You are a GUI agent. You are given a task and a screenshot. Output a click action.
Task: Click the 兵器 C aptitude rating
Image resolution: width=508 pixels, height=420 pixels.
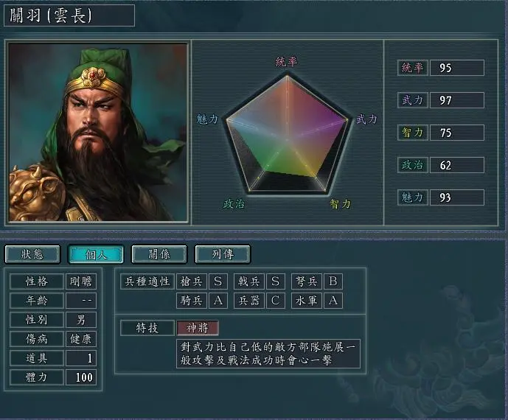[x=276, y=301]
